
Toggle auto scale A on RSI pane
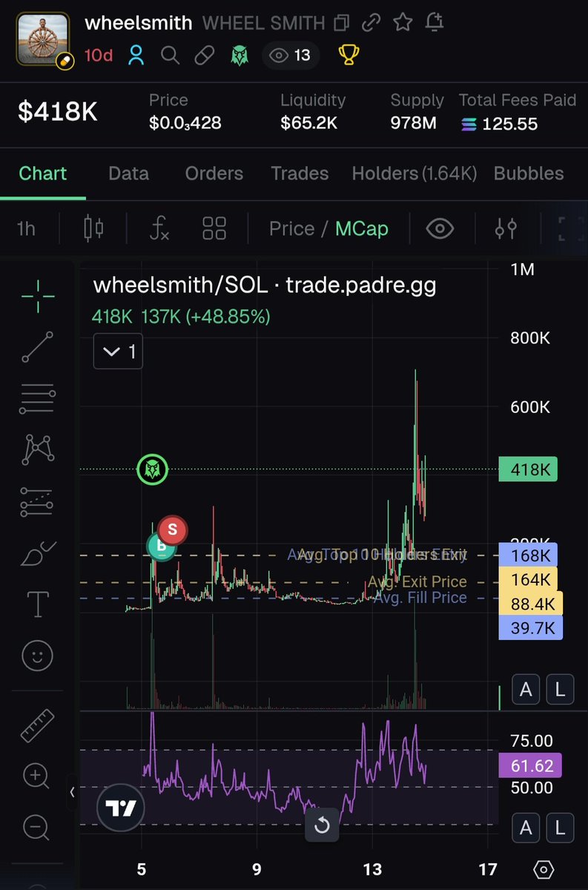(x=526, y=826)
